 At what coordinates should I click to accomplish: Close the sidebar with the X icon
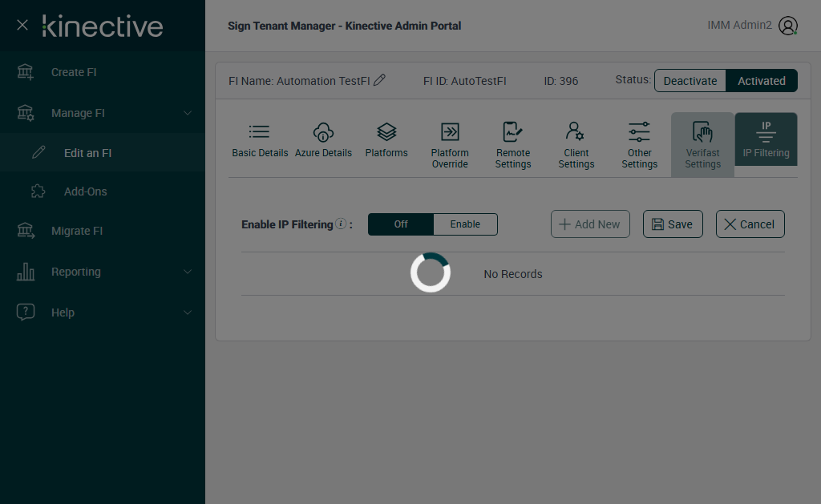point(22,25)
